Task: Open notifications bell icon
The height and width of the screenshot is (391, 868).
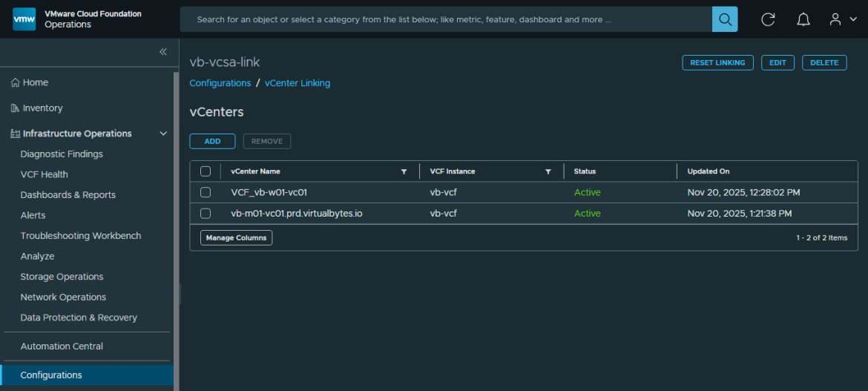Action: 803,19
